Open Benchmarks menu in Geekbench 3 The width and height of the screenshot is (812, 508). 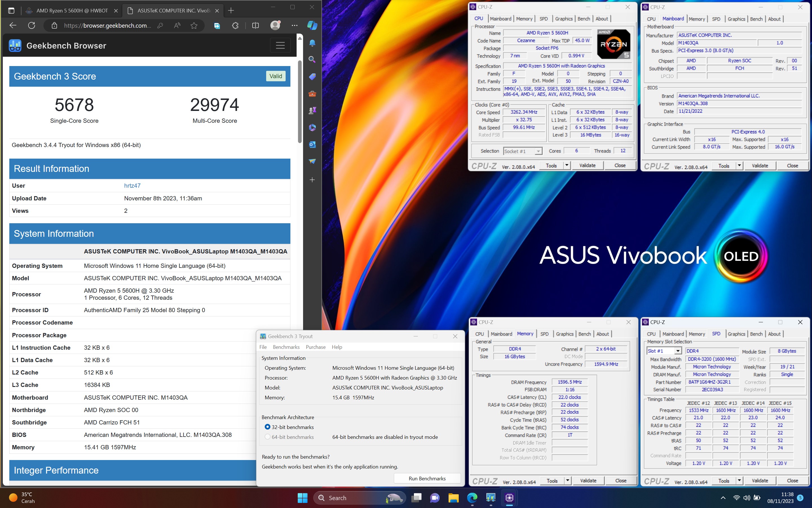point(286,347)
